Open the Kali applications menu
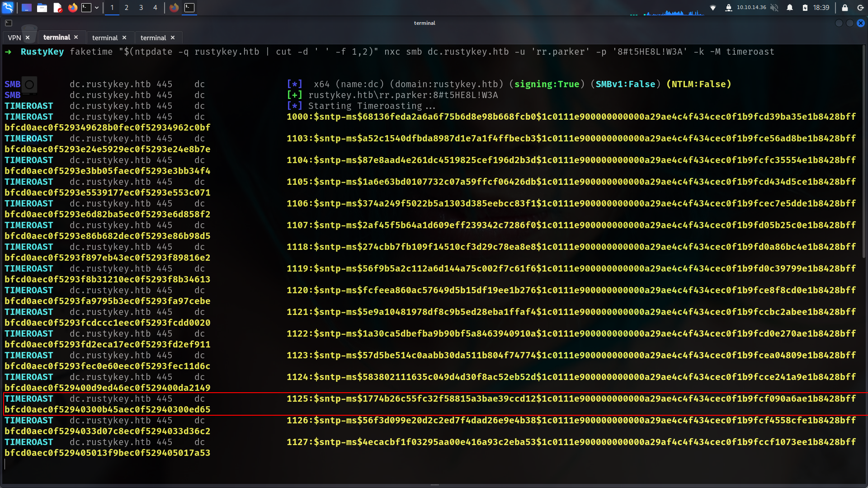The image size is (868, 488). pos(8,7)
